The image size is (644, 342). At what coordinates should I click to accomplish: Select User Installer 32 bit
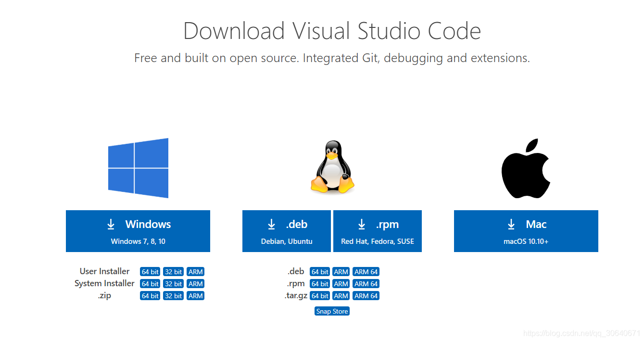point(173,272)
